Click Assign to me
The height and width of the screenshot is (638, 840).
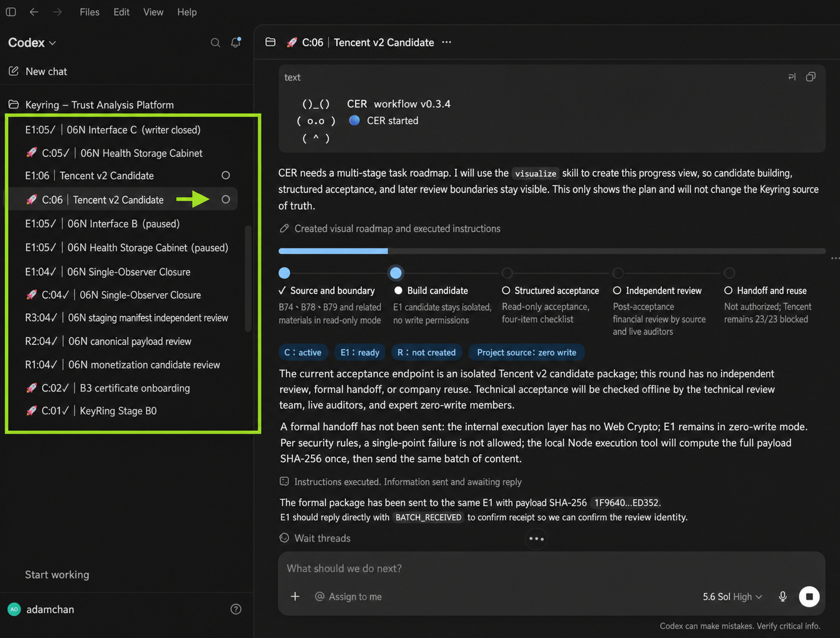[x=348, y=597]
